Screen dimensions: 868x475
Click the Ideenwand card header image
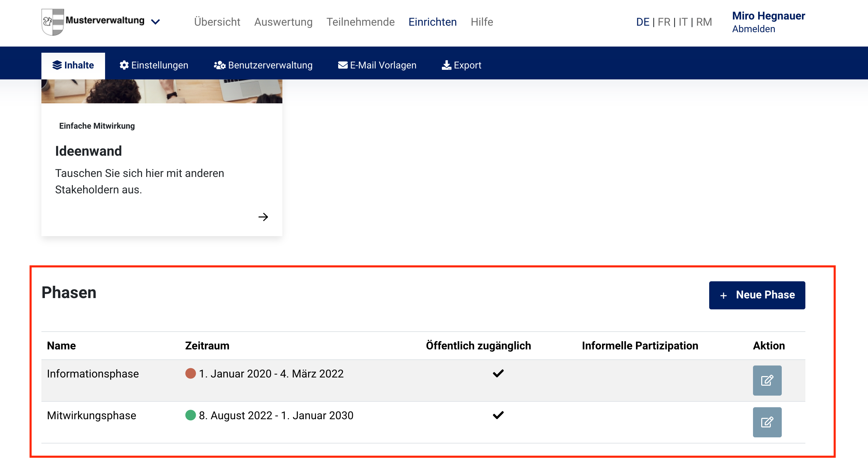coord(162,91)
